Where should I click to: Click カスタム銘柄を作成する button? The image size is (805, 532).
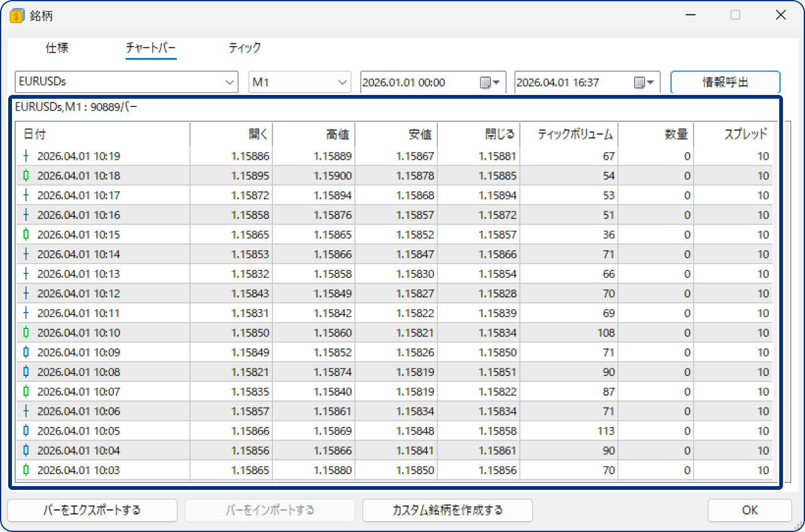[x=447, y=510]
